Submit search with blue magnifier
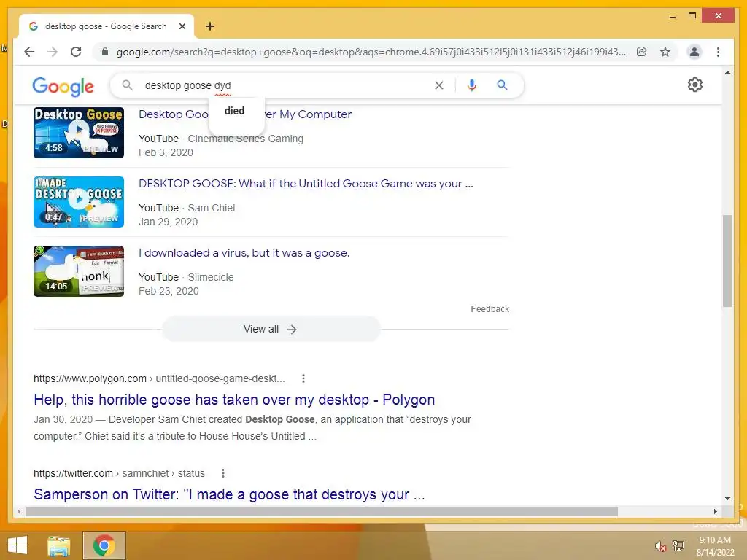747x560 pixels. point(502,85)
